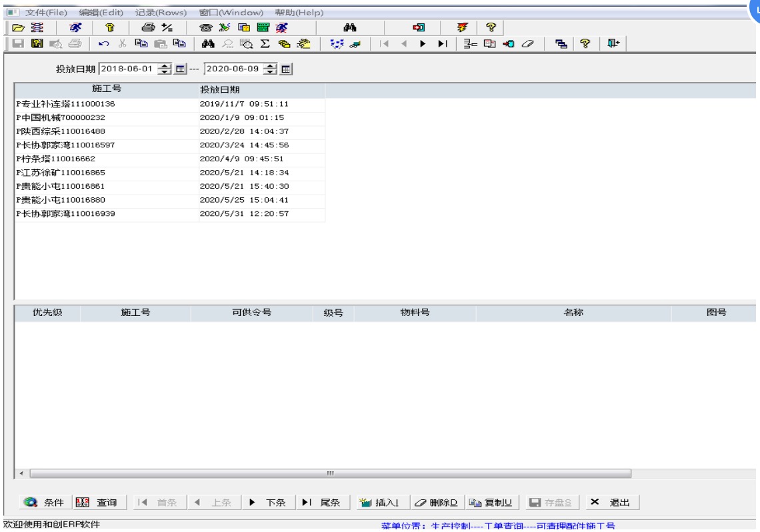Open the 记录(Rows) menu
Screen dimensions: 760x532
coord(161,13)
